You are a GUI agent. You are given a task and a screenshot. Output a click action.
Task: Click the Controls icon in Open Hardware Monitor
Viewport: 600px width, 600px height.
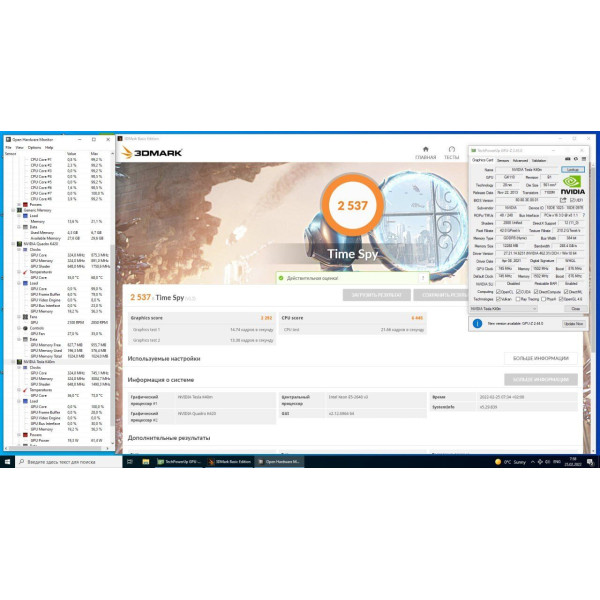point(25,328)
